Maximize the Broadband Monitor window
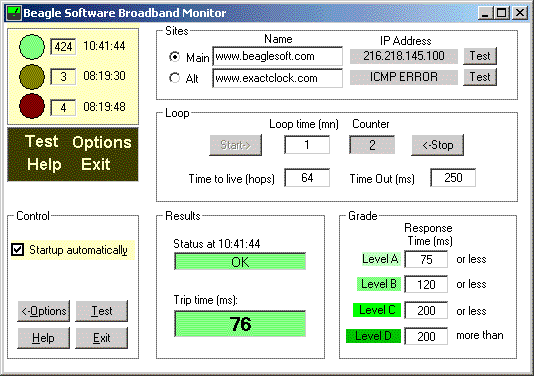Screen dimensions: 534x376 pyautogui.click(x=501, y=13)
